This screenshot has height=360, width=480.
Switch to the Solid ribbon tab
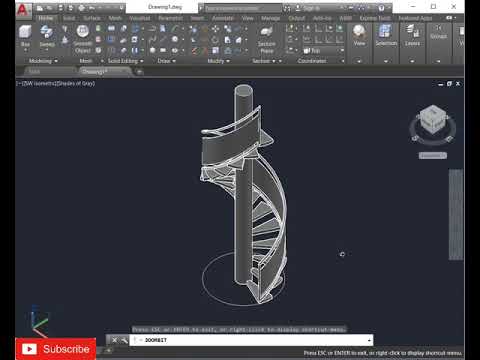(x=69, y=18)
